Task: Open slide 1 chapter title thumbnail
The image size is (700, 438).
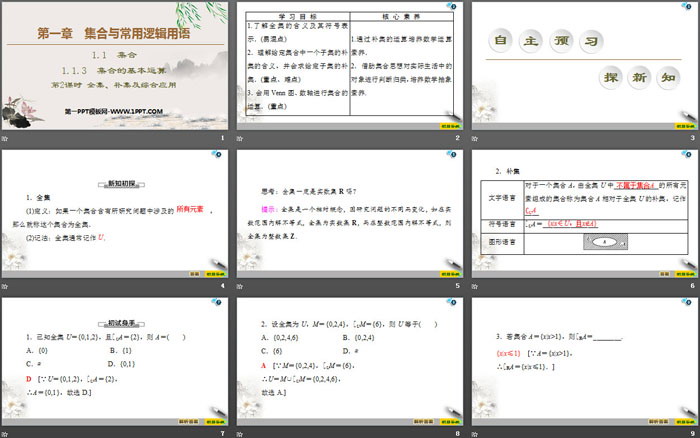Action: click(114, 65)
